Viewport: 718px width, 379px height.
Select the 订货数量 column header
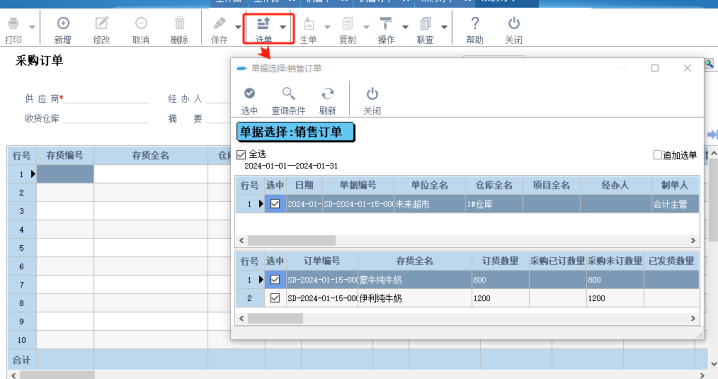click(x=500, y=261)
